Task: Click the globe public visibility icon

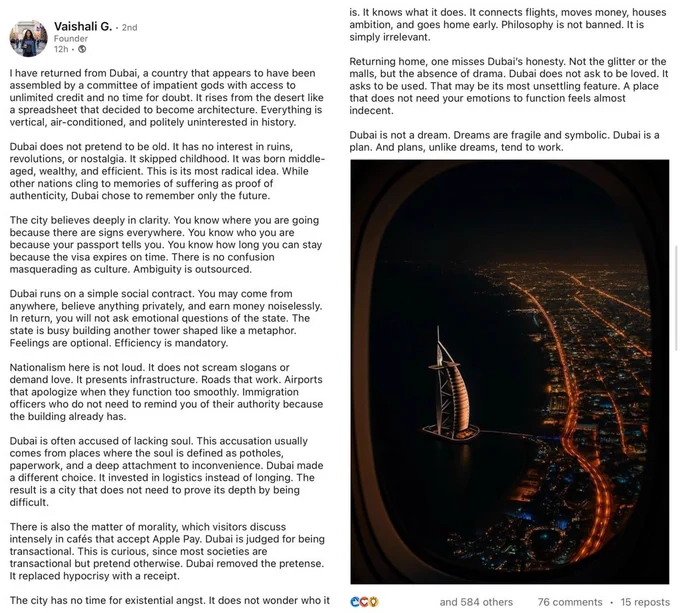Action: tap(82, 49)
